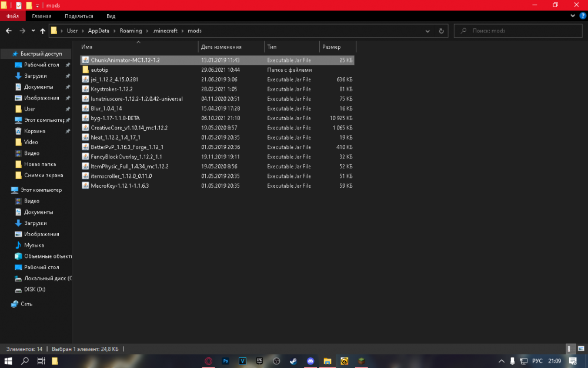Image resolution: width=588 pixels, height=368 pixels.
Task: Select ItemPhysic_Full_1.4.34 file
Action: pyautogui.click(x=217, y=167)
